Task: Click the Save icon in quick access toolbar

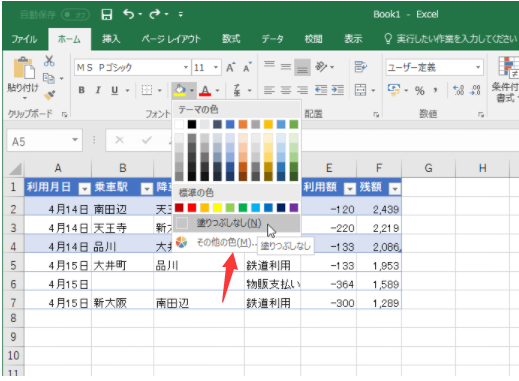Action: (107, 14)
